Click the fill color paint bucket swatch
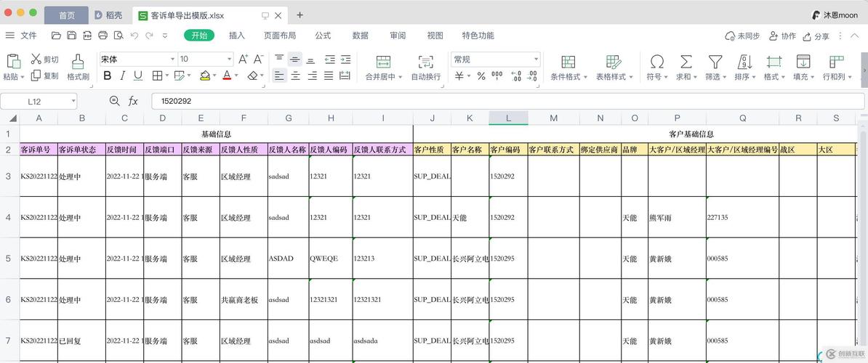 point(205,76)
